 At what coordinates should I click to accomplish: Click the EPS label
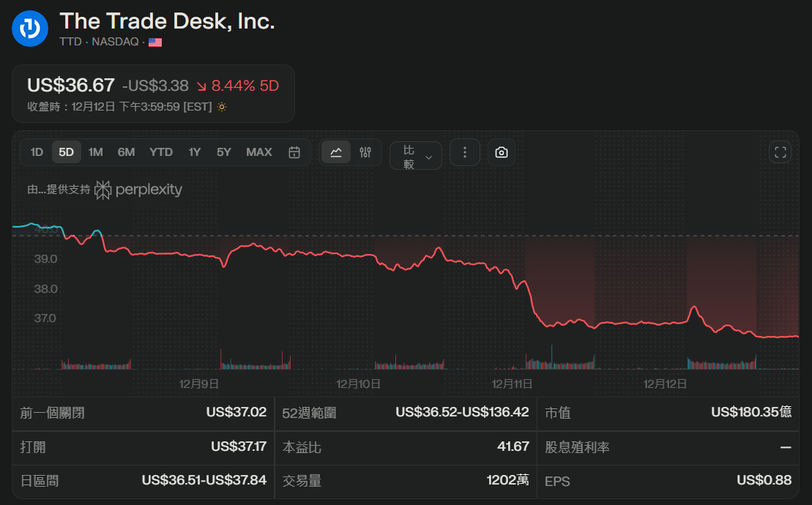557,481
